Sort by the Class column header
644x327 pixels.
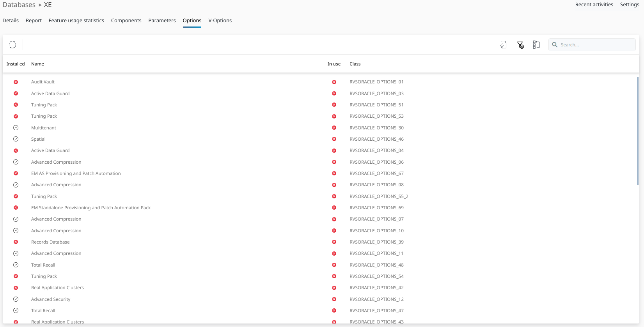click(x=355, y=64)
